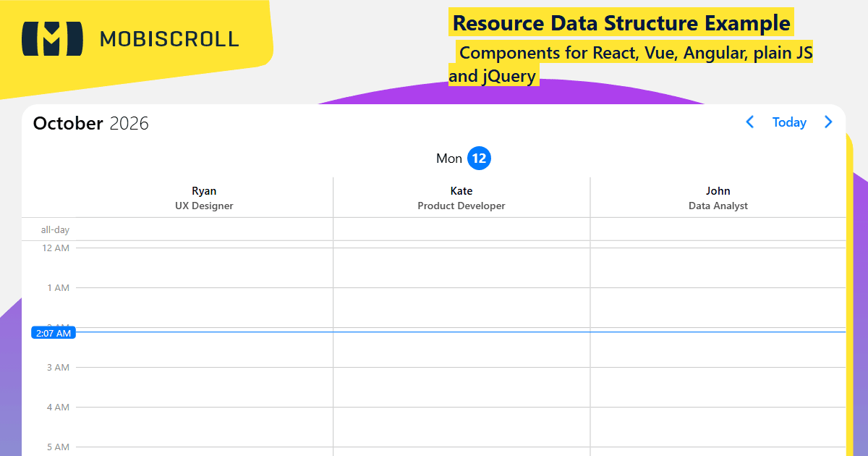
Task: Click the MOBISCROLL brand name
Action: pos(169,38)
